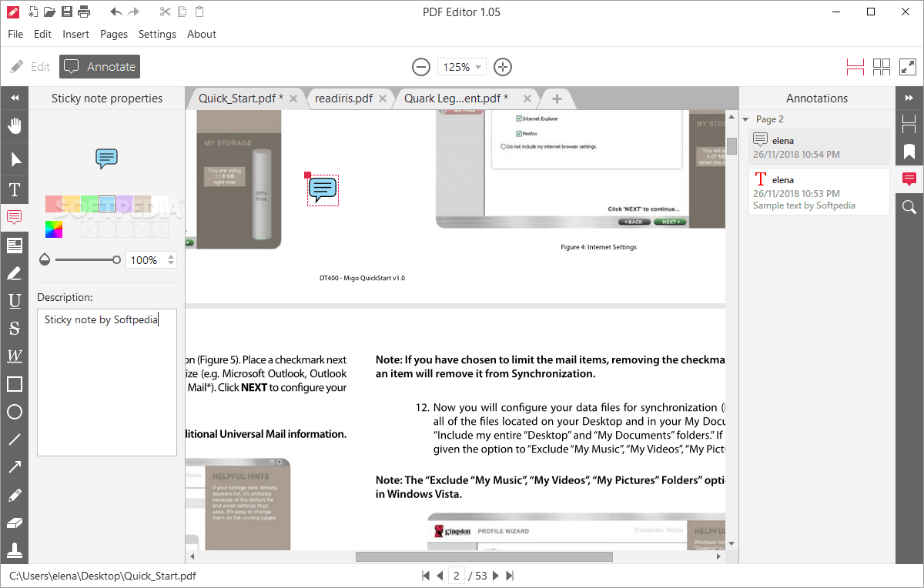Enter fullscreen view mode

[x=907, y=67]
